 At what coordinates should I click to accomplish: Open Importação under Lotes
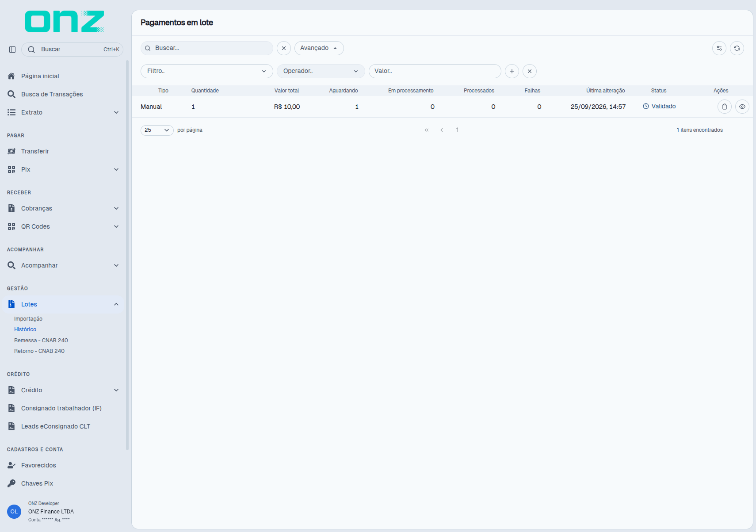[28, 319]
